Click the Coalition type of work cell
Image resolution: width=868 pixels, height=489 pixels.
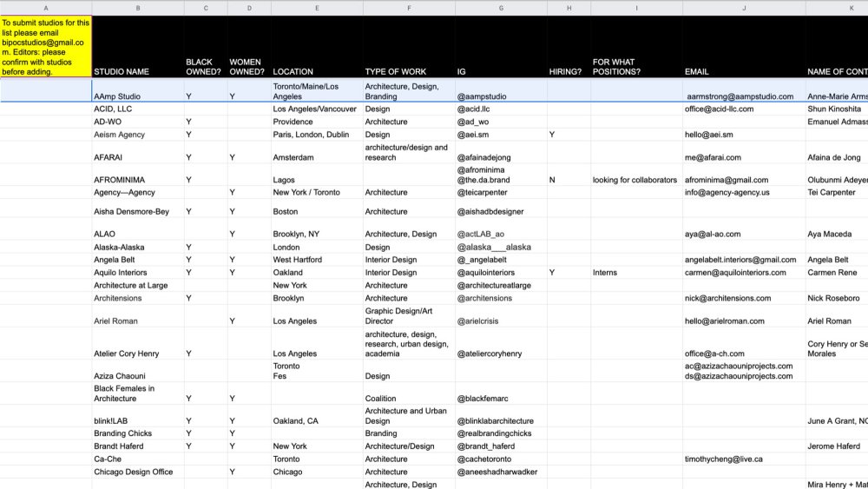point(409,393)
